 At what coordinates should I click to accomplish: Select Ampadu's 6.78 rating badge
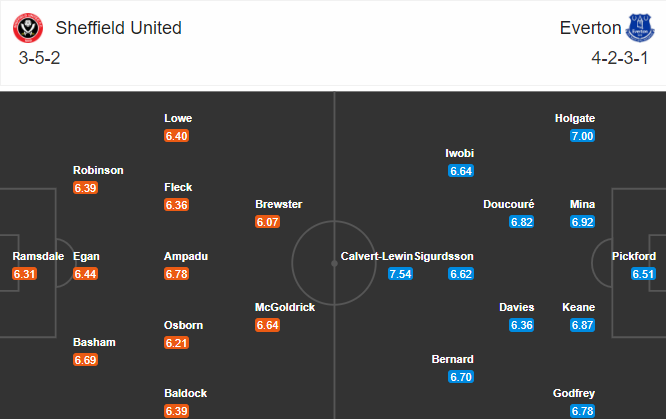tap(176, 274)
